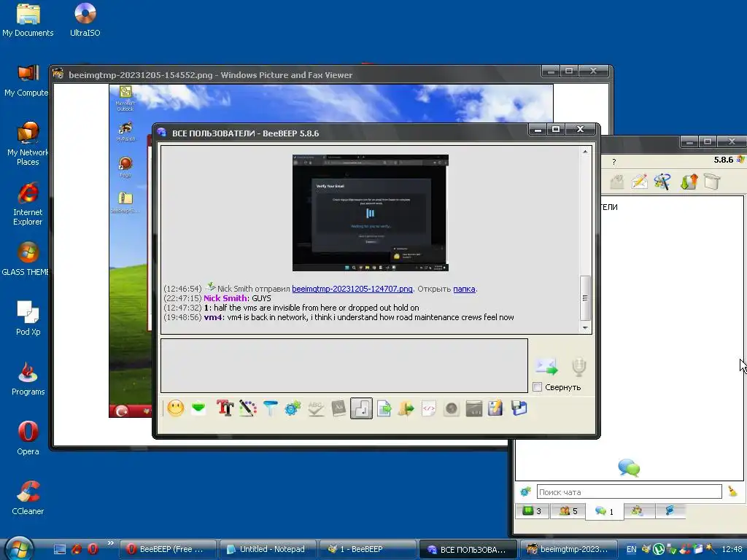Click the EN language indicator in tray

tap(631, 549)
